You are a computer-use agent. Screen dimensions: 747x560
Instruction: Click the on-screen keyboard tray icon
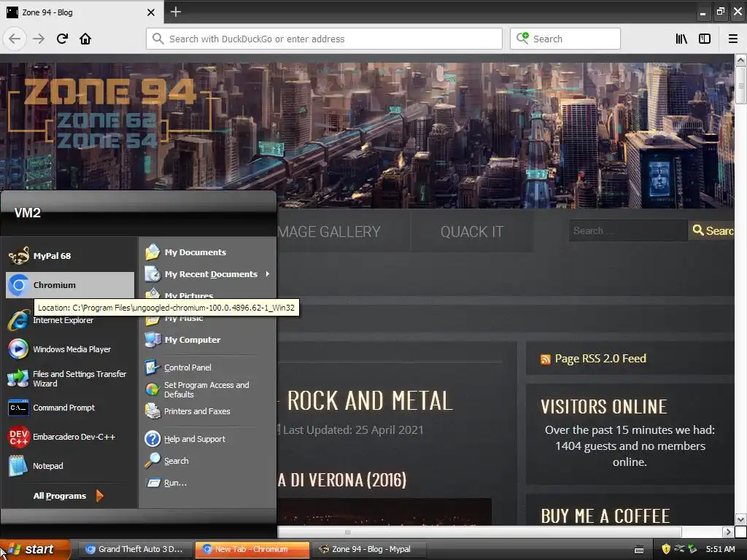(x=639, y=550)
